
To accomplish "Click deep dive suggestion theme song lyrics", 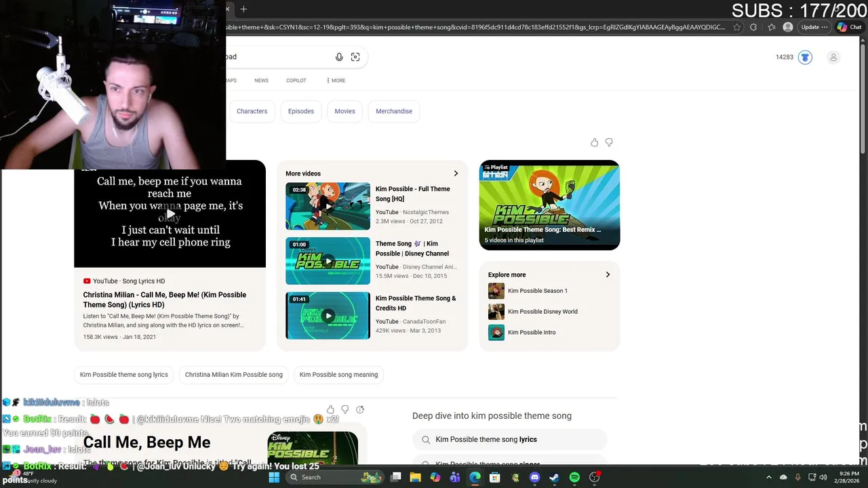I will pos(509,440).
